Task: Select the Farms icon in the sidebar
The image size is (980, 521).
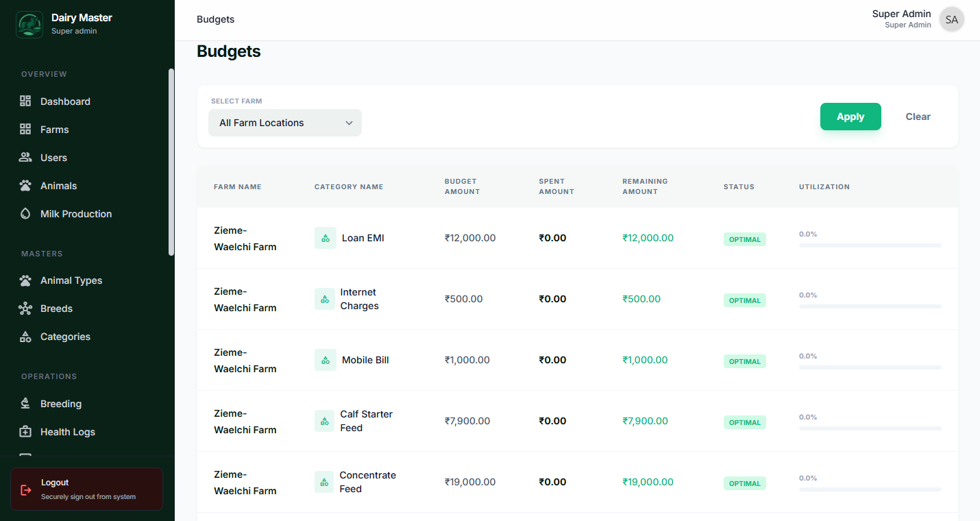Action: [x=25, y=129]
